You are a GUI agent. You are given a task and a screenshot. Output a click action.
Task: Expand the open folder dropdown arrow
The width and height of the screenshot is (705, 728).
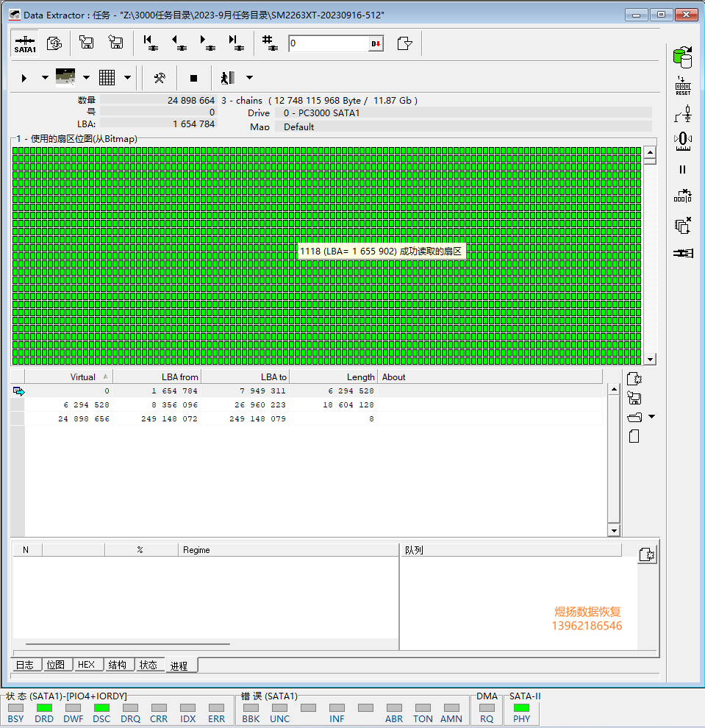click(x=651, y=417)
